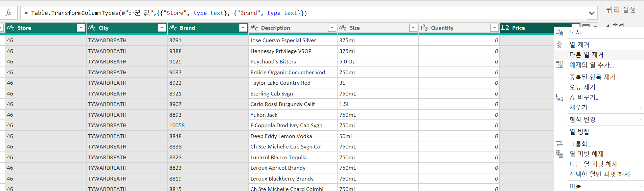The image size is (644, 191).
Task: Click City column ABC type icon
Action: click(x=92, y=28)
